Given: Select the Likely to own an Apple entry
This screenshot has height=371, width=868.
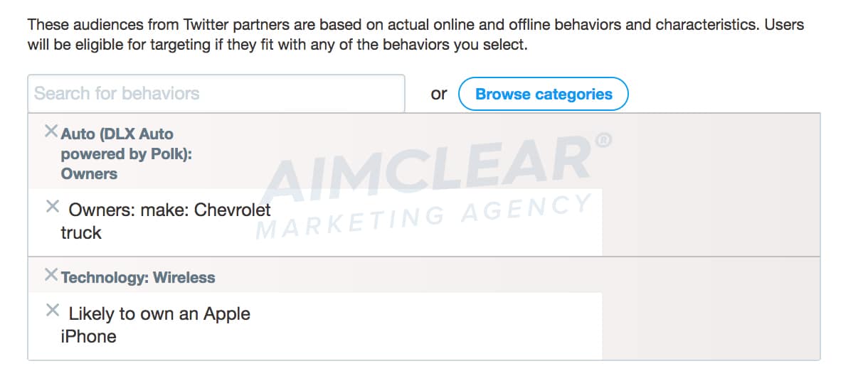Looking at the screenshot, I should click(x=159, y=314).
